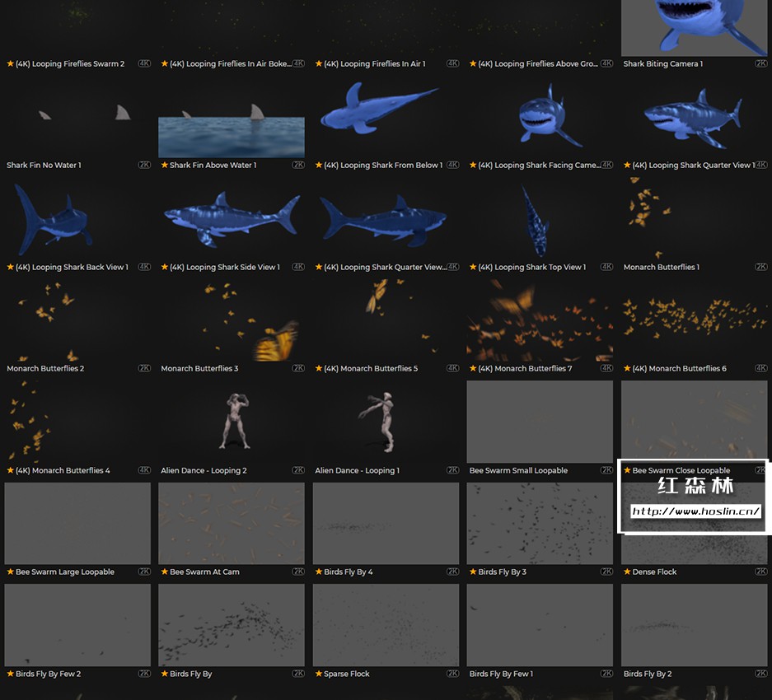Select the Monarch Butterflies 3 thumbnail
Viewport: 772px width, 700px height.
(232, 320)
